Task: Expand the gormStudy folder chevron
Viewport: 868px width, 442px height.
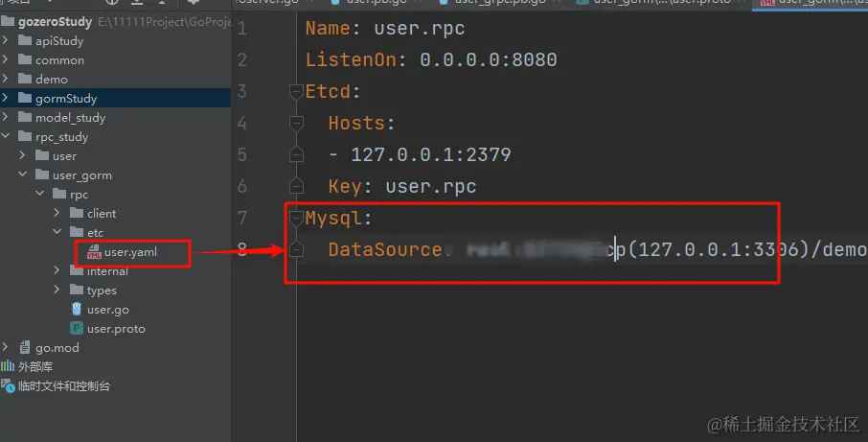Action: (6, 98)
